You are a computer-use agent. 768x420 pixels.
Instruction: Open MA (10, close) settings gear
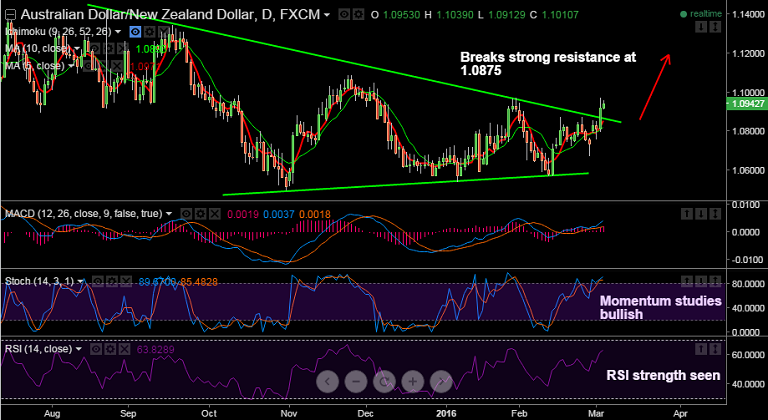point(109,49)
